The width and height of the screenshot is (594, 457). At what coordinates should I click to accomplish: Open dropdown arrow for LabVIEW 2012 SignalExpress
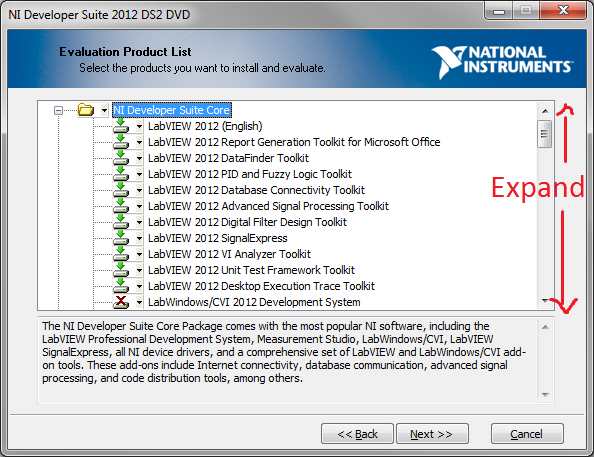pos(139,238)
